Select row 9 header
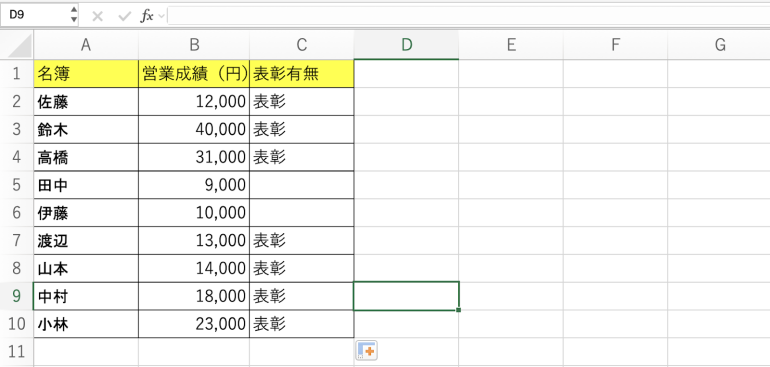Screen dimensions: 770x367 (17, 296)
